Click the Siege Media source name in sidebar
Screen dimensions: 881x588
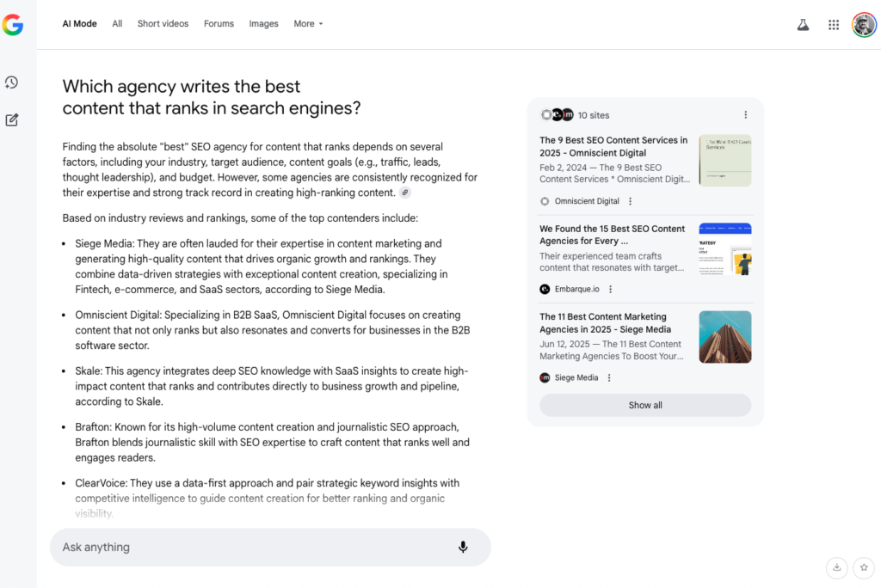pyautogui.click(x=576, y=378)
